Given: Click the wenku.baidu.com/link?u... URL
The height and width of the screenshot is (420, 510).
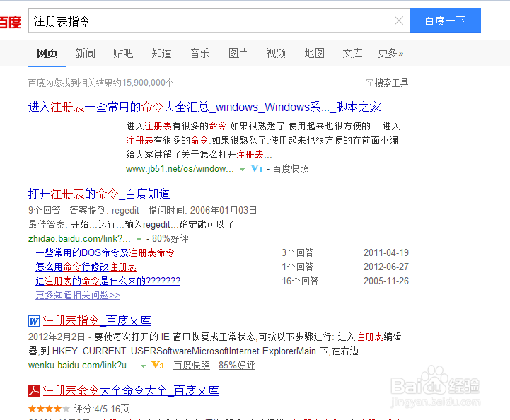Looking at the screenshot, I should [81, 366].
